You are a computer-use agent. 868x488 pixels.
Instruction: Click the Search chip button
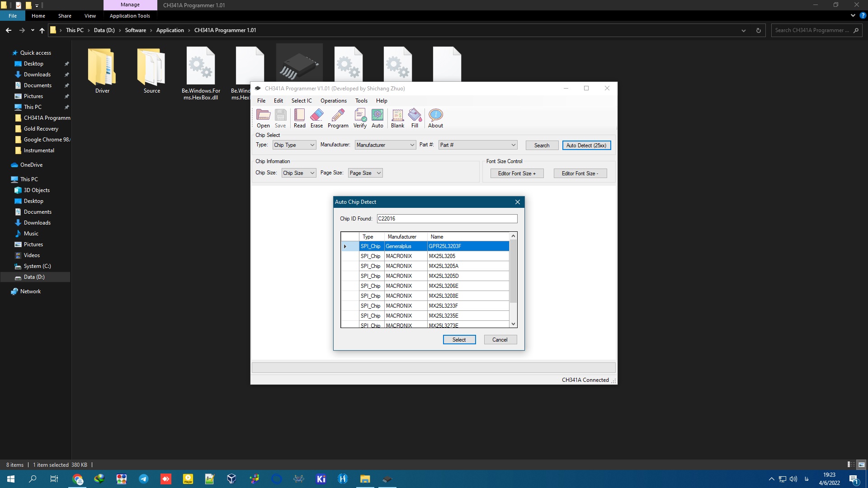(542, 145)
